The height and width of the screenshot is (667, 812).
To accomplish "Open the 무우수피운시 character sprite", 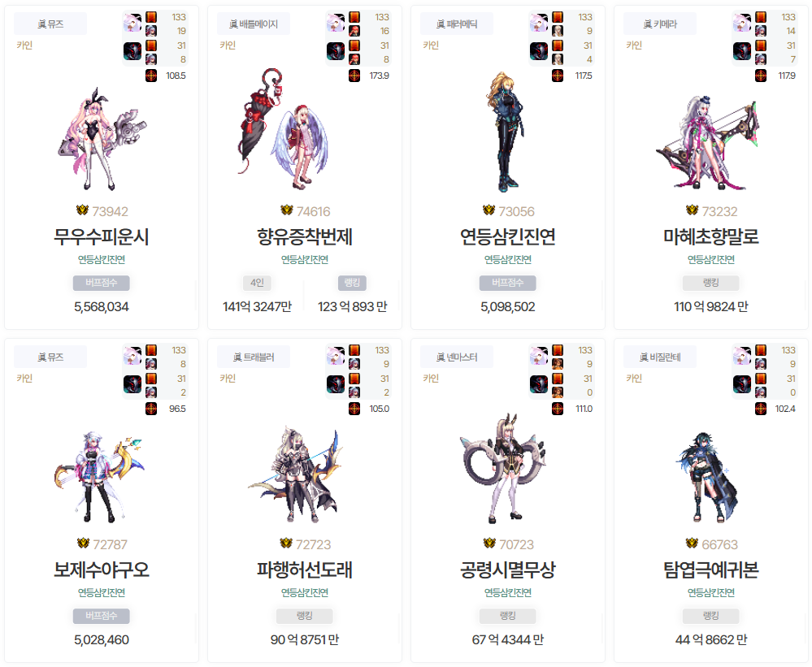I will (102, 140).
